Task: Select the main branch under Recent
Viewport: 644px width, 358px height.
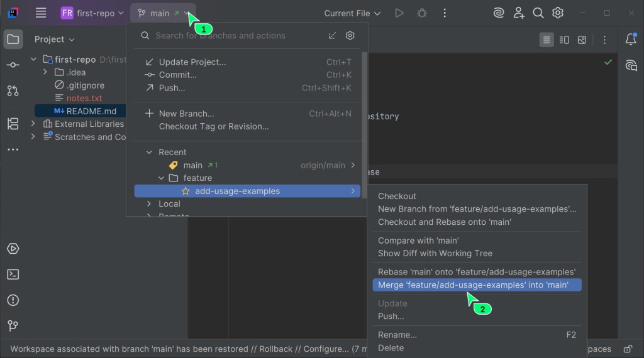Action: (247, 165)
